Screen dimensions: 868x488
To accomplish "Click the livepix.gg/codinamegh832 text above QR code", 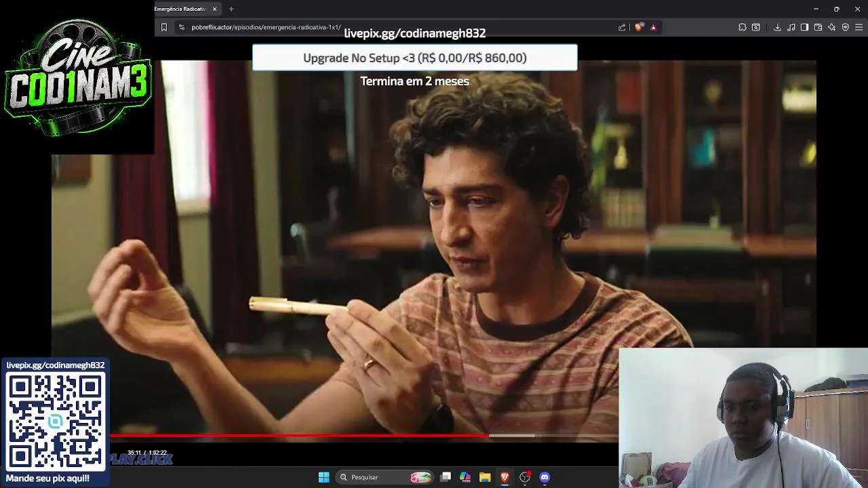I will coord(56,365).
